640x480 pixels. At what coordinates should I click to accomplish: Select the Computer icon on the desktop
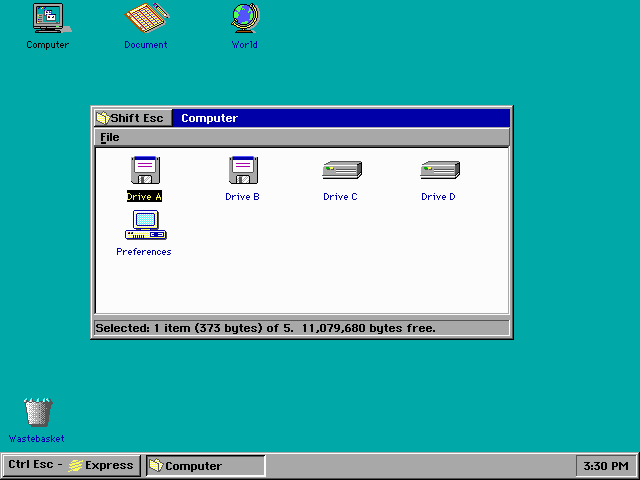[47, 20]
